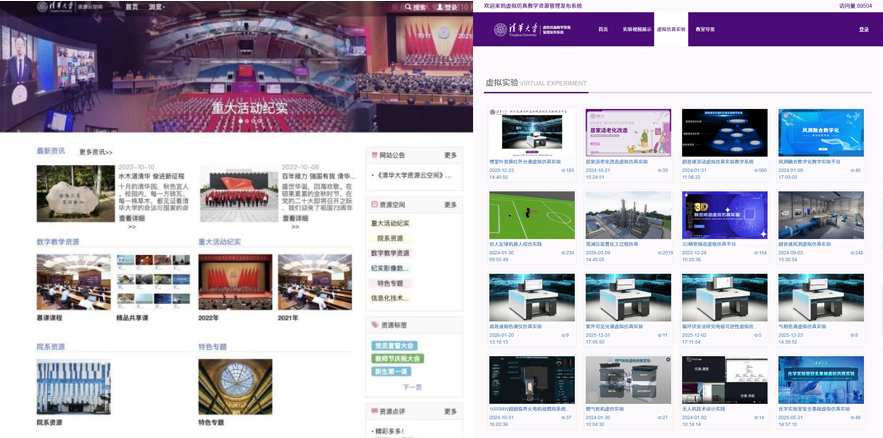This screenshot has height=438, width=883.
Task: Open the 虚拟仿真实验 navigation tab
Action: [x=671, y=30]
